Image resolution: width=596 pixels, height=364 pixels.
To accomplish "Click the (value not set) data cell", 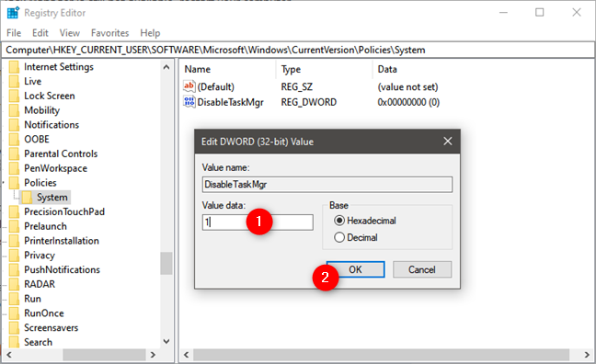I will click(407, 87).
